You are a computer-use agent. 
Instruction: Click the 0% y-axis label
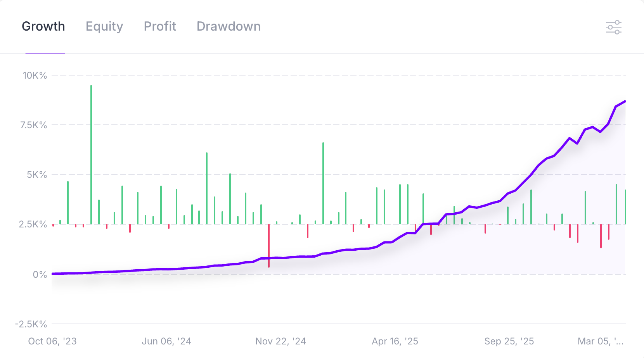click(40, 275)
